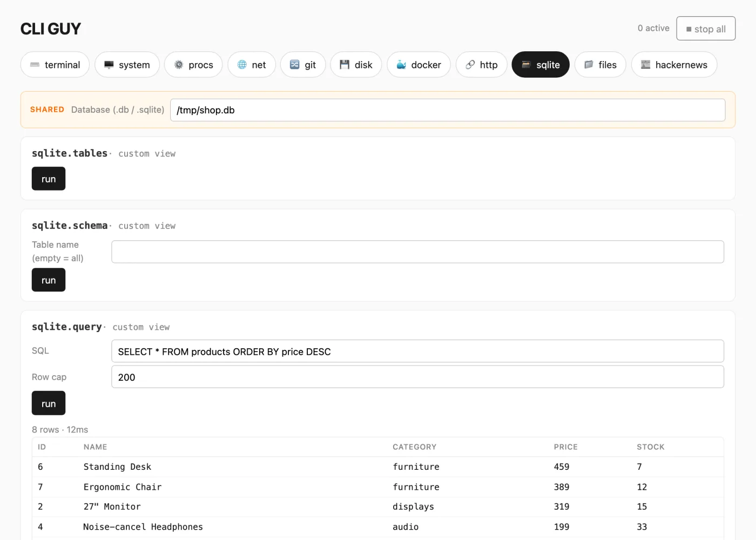Viewport: 756px width, 540px height.
Task: Click the sqlite.schema heading
Action: point(70,226)
